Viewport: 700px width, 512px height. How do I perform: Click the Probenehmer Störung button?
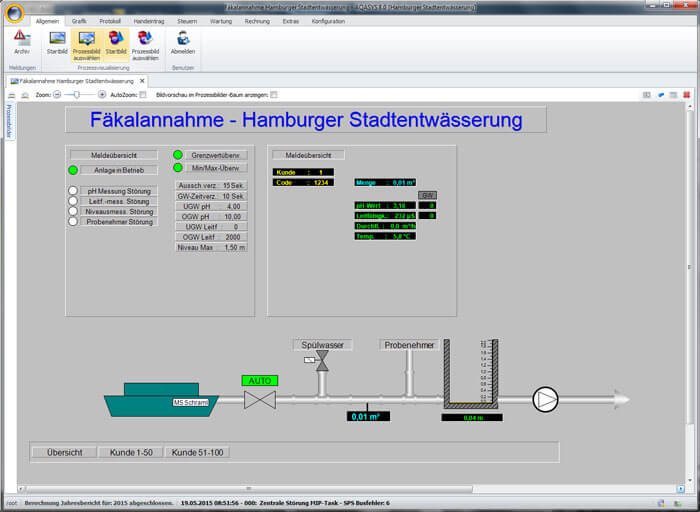[119, 222]
